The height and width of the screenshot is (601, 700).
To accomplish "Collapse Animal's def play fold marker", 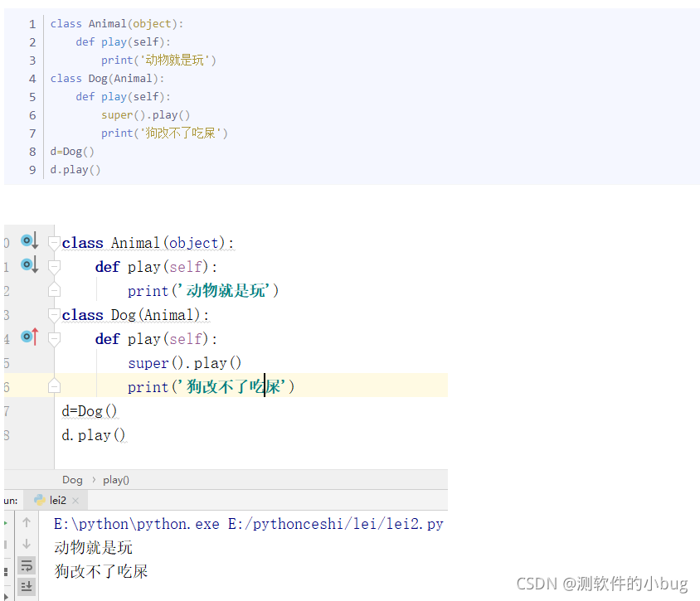I will pos(55,267).
